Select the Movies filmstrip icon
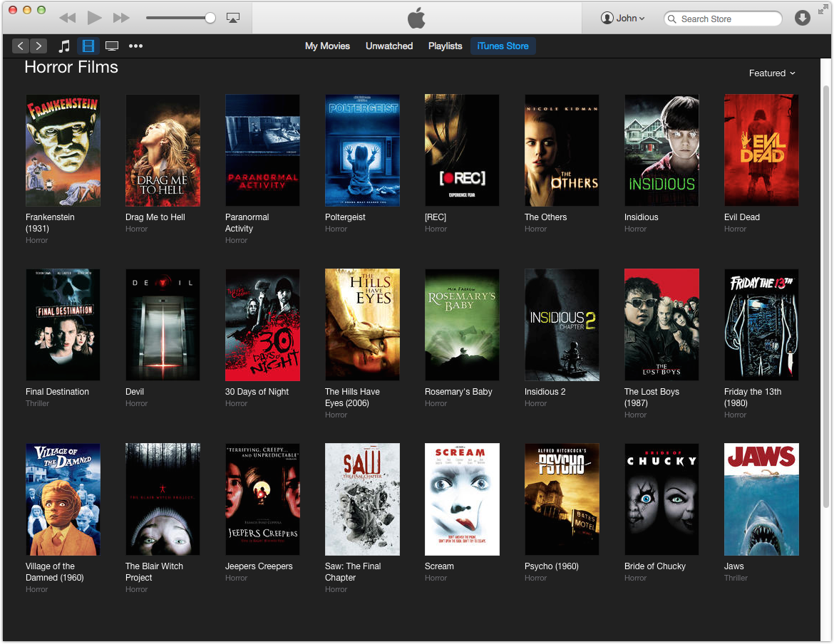The image size is (834, 644). tap(88, 46)
